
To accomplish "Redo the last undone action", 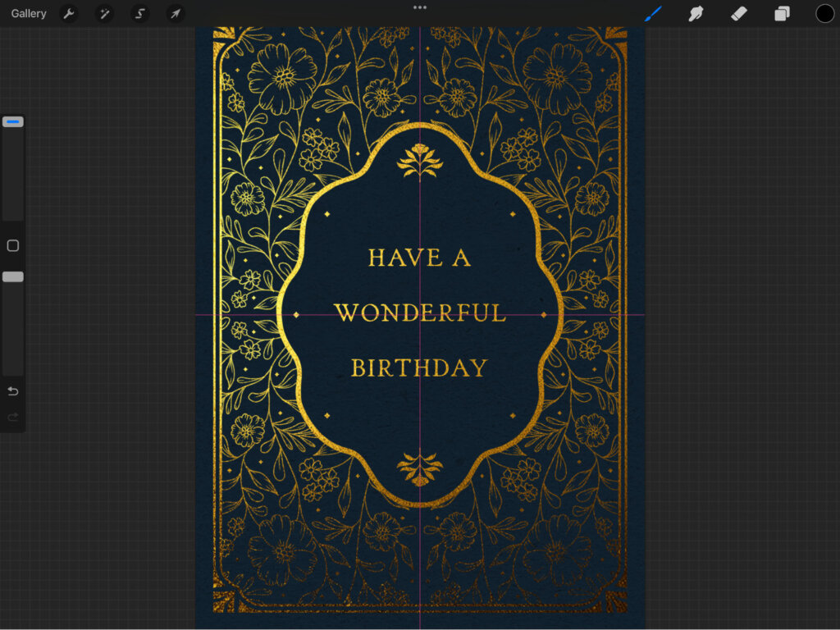I will pos(13,418).
